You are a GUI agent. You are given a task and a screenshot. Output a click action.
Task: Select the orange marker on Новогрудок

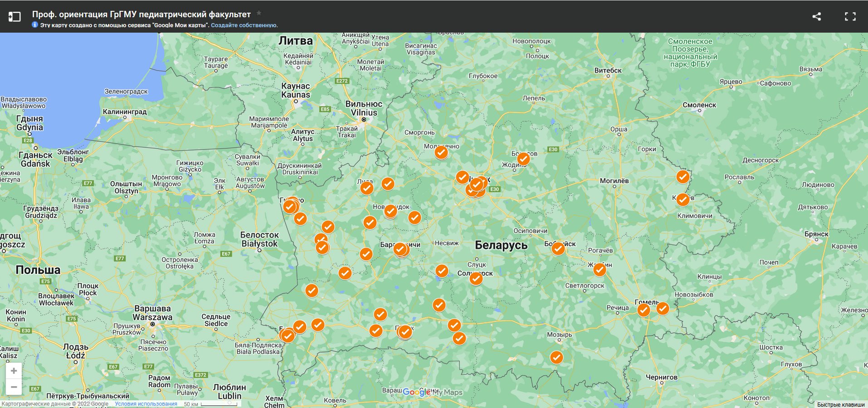pos(390,211)
